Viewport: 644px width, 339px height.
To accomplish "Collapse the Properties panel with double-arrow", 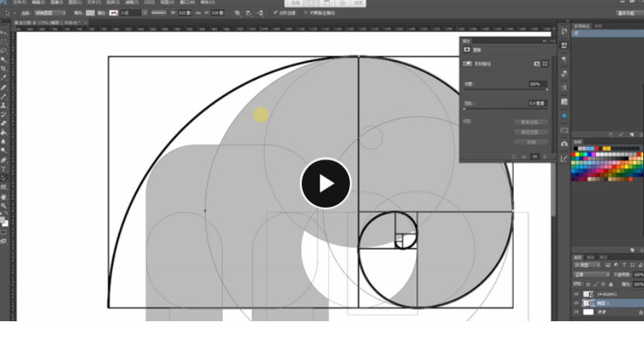I will [545, 41].
